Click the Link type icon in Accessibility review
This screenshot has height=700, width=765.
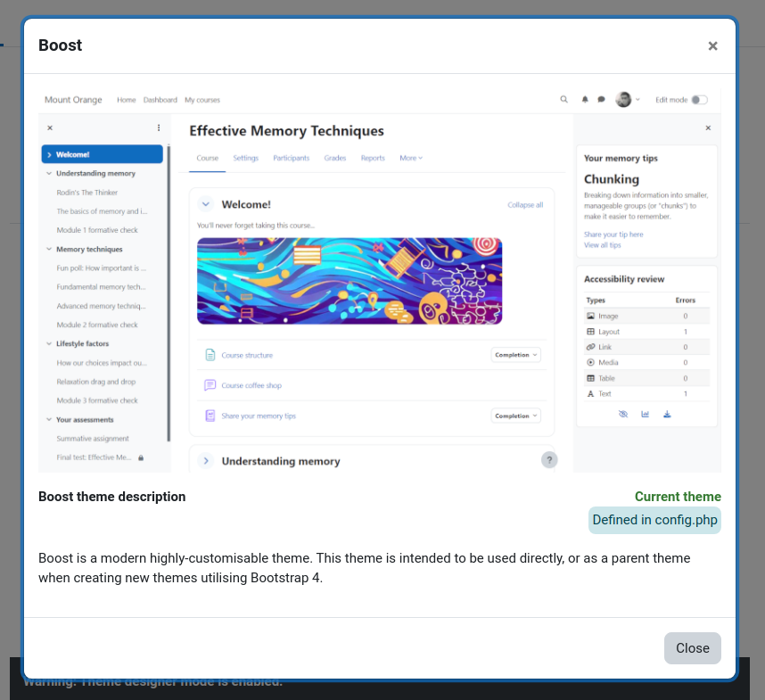tap(590, 347)
